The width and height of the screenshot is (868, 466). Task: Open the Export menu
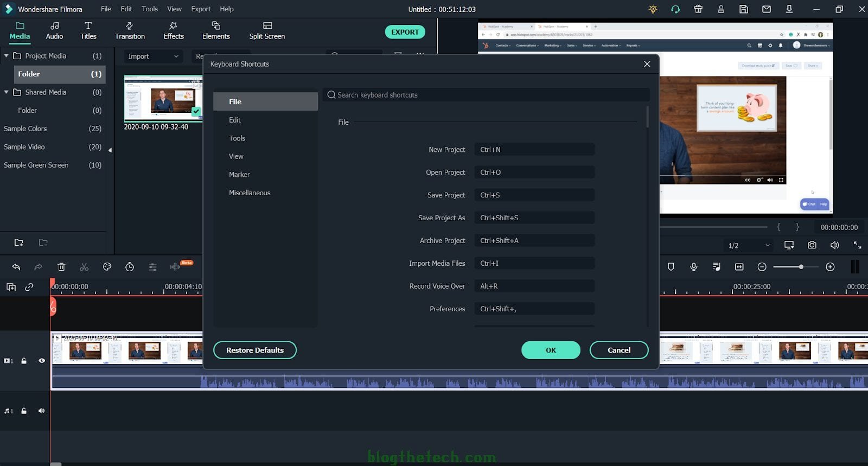(200, 9)
